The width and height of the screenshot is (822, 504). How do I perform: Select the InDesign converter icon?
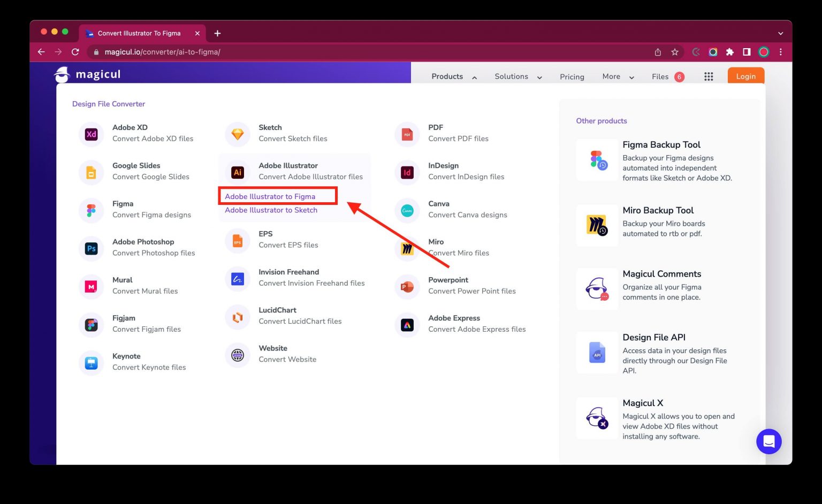point(407,172)
